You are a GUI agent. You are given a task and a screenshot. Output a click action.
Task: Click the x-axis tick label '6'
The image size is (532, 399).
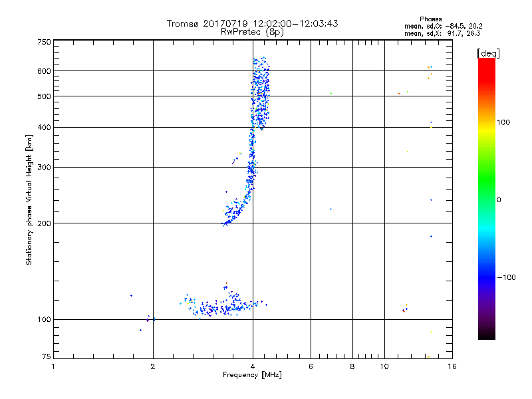pyautogui.click(x=311, y=366)
